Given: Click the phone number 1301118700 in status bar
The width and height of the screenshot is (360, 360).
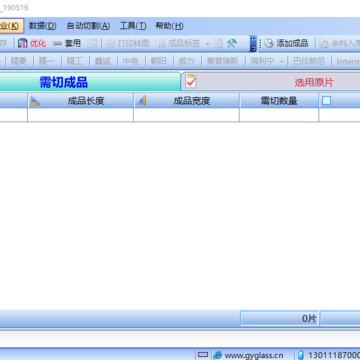Looking at the screenshot, I should tap(334, 355).
